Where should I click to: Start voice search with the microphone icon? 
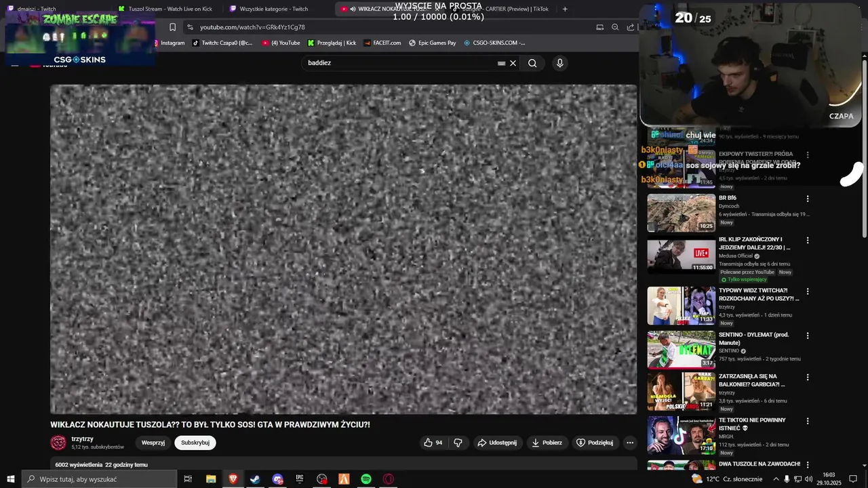[x=559, y=63]
